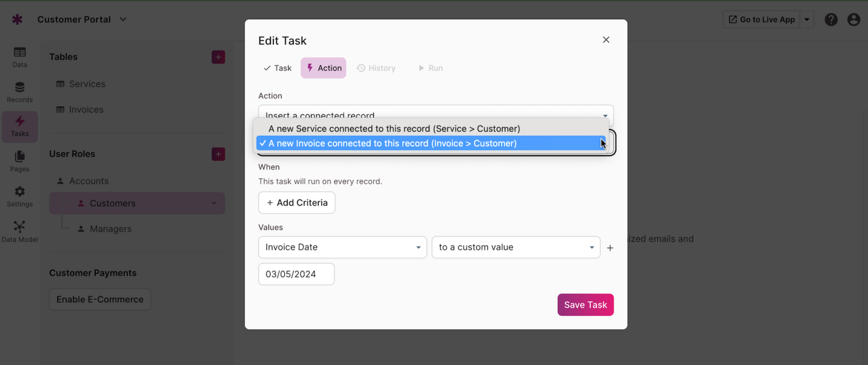Open the Records section icon
Image resolution: width=868 pixels, height=365 pixels.
coord(20,92)
